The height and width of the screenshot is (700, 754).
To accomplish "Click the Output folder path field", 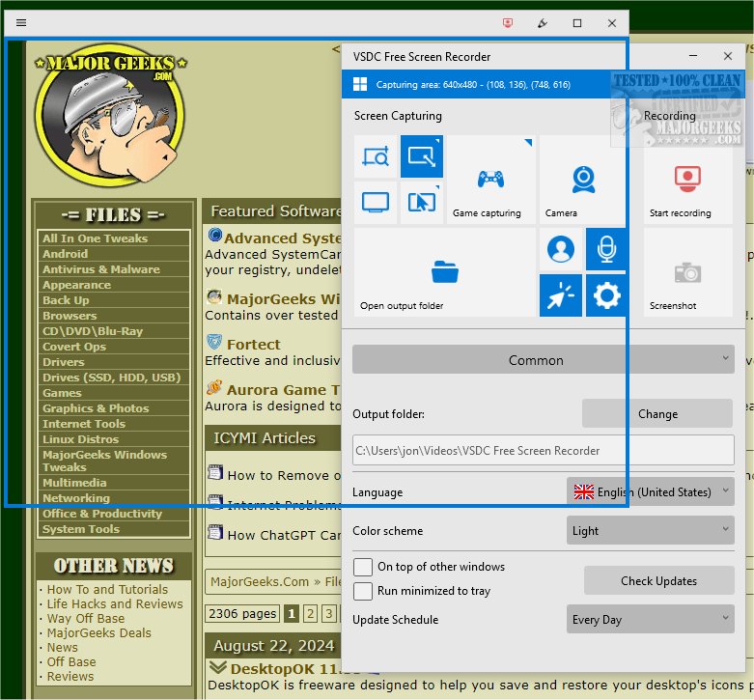I will 543,450.
